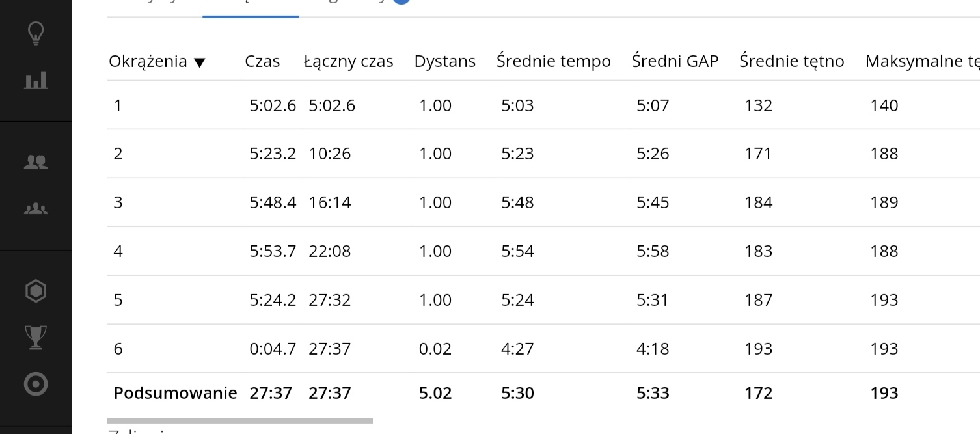
Task: Toggle sort arrow next to Okrążenia
Action: pos(200,62)
